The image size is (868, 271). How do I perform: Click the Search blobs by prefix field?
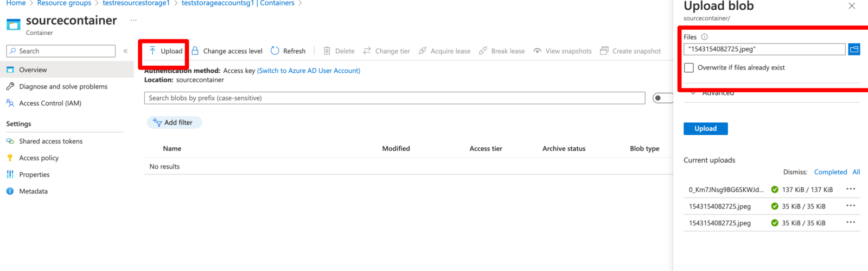tap(394, 98)
